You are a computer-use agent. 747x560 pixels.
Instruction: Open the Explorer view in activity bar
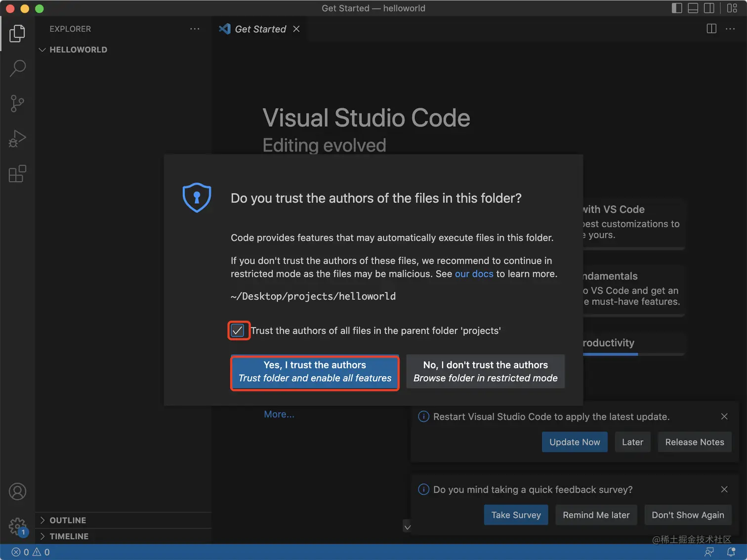pos(17,34)
